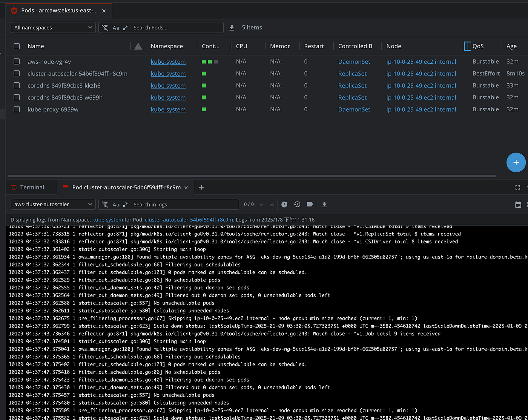The height and width of the screenshot is (420, 528).
Task: Click BestEffort QoS cell of cluster-autoscaler
Action: 486,74
